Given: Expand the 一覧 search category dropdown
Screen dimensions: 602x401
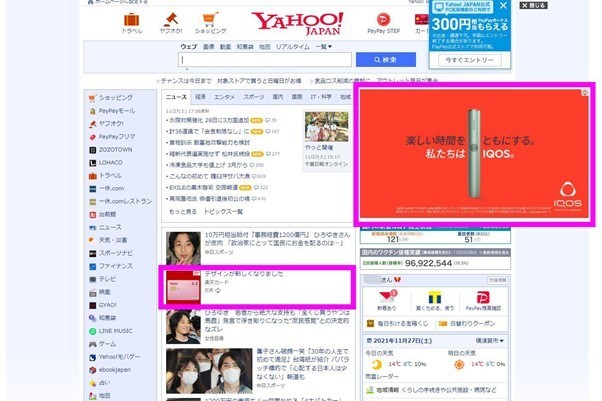Looking at the screenshot, I should (323, 47).
